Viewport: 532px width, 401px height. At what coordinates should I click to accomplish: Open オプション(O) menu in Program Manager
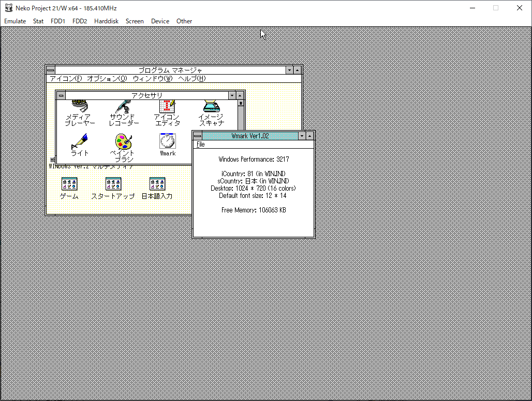107,79
